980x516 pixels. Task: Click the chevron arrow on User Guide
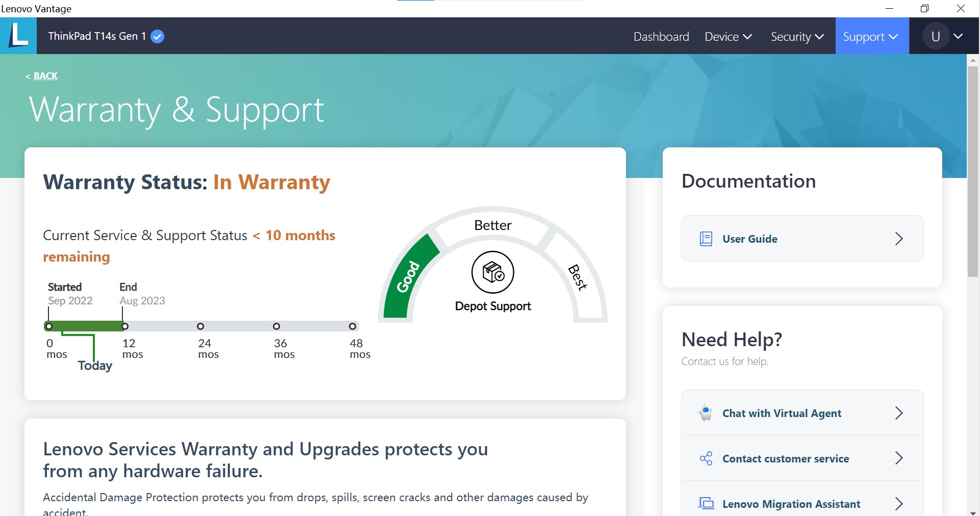tap(899, 239)
